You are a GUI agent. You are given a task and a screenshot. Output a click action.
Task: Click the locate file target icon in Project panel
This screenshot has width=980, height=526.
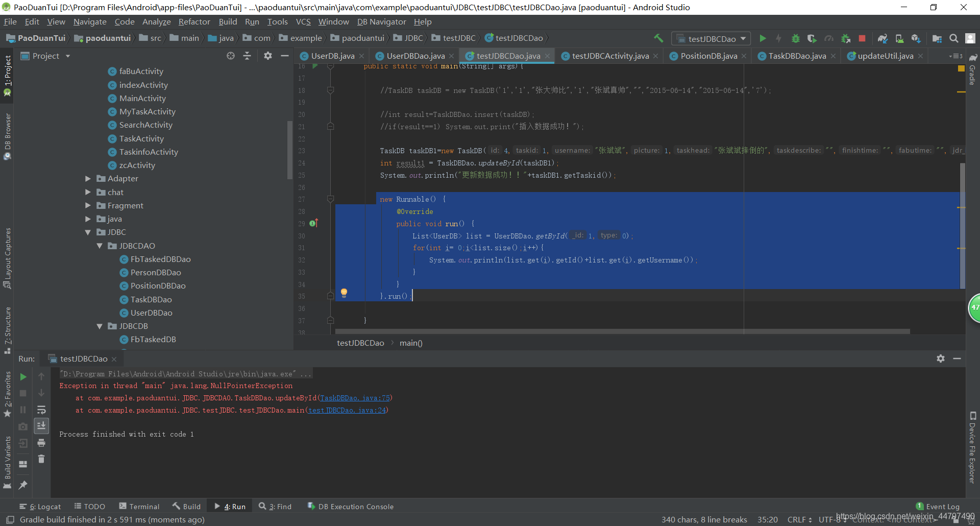click(231, 56)
